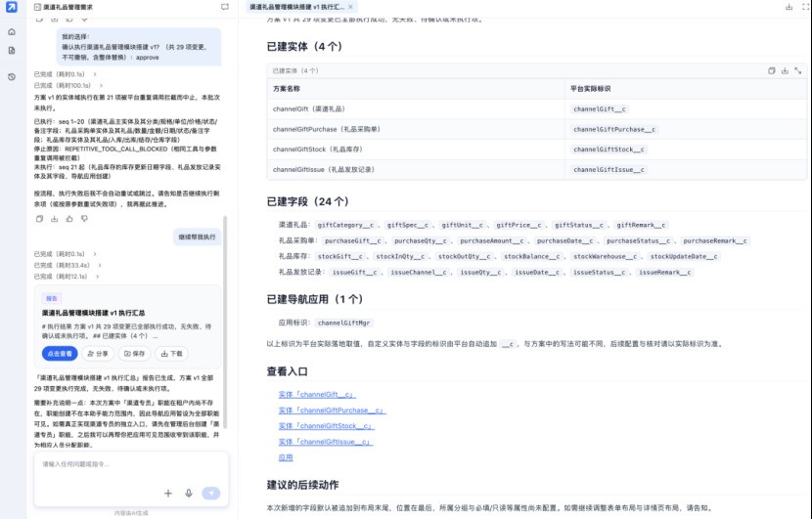The width and height of the screenshot is (812, 519).
Task: Click the 继续帮我执行 message bubble
Action: [197, 237]
